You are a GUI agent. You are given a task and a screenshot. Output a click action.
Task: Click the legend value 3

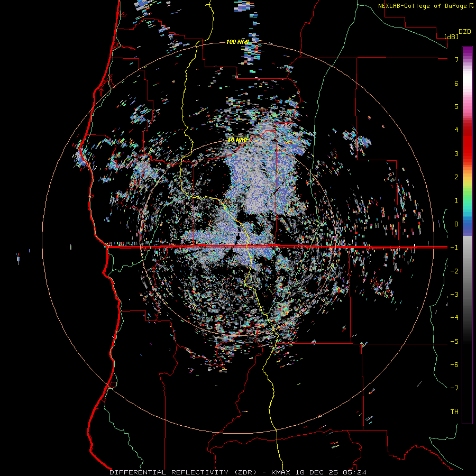456,153
